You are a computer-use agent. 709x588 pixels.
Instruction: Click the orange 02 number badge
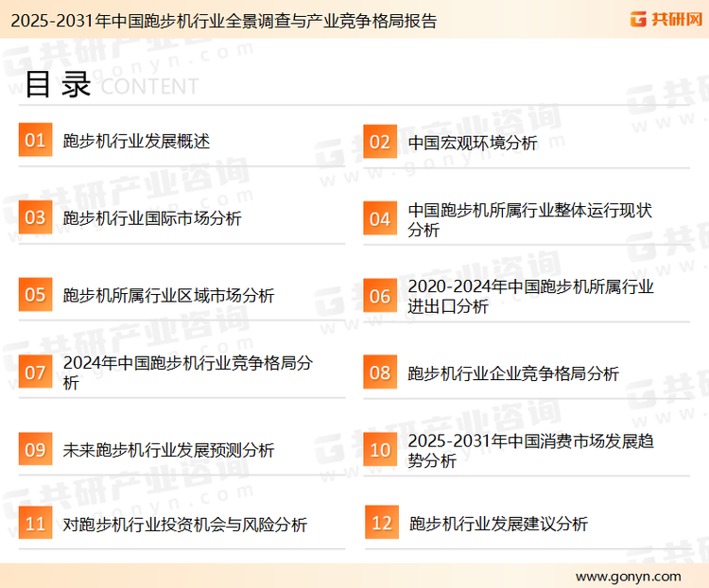coord(380,142)
